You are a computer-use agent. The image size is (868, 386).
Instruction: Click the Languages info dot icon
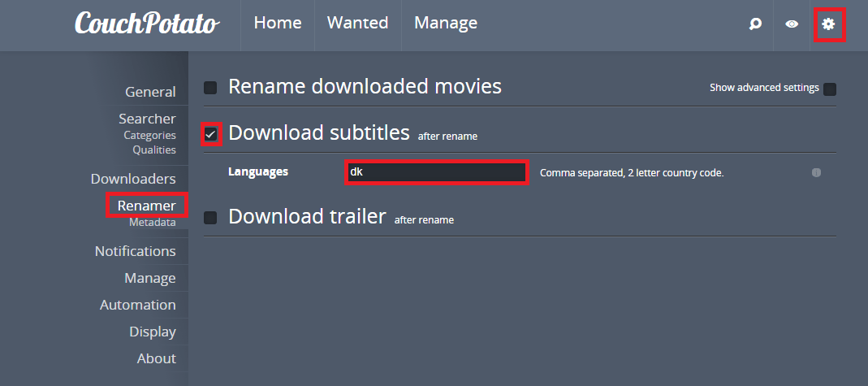816,172
